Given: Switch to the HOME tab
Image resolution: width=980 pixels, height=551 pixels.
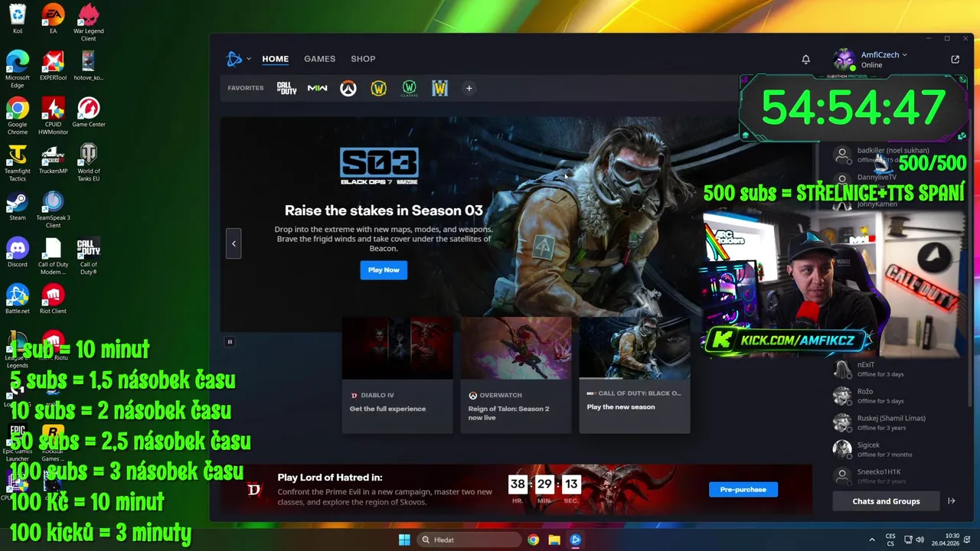Looking at the screenshot, I should click(x=275, y=59).
